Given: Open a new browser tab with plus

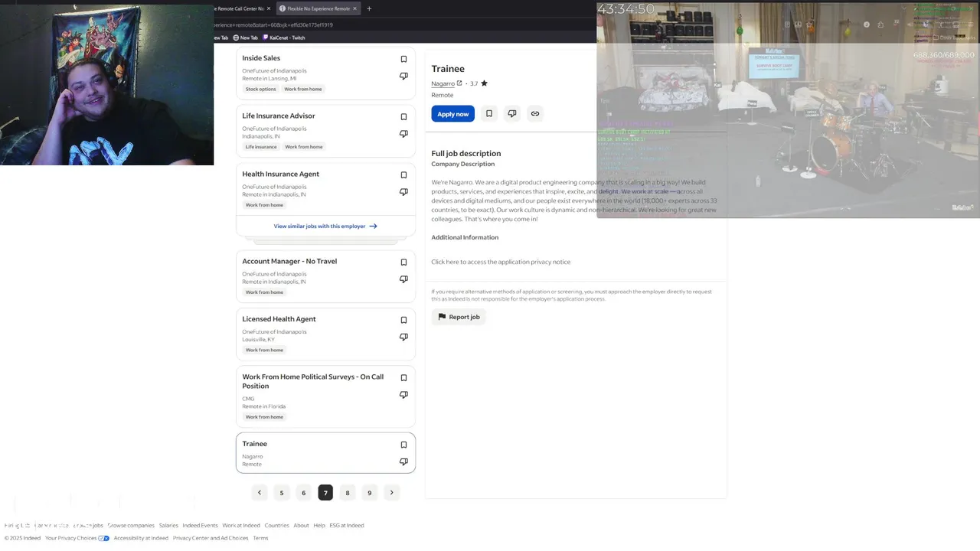Looking at the screenshot, I should click(x=369, y=8).
